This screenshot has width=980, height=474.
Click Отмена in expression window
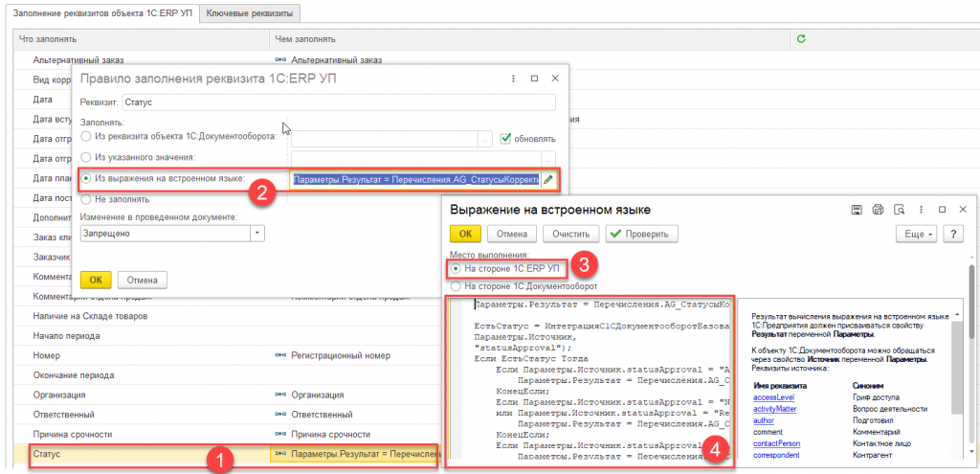tap(513, 234)
